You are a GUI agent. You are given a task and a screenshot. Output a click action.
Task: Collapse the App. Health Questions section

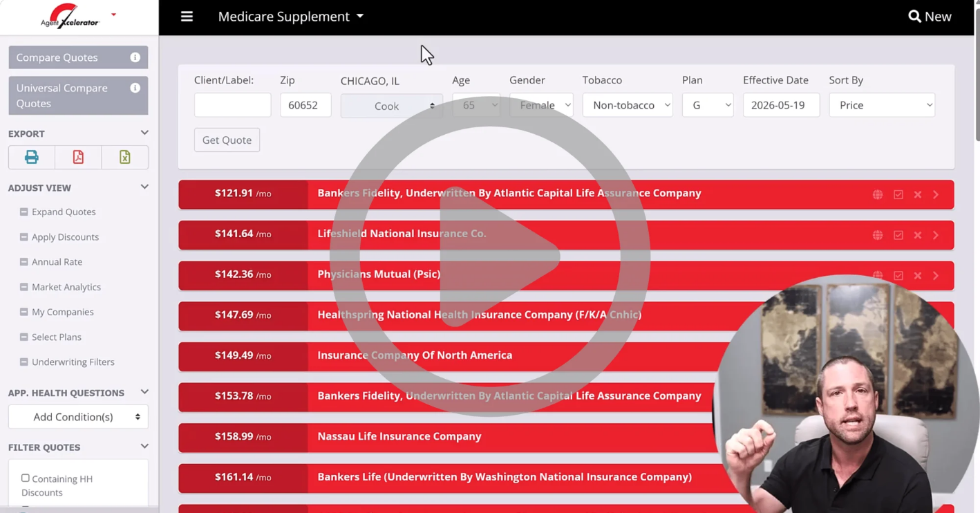coord(144,392)
